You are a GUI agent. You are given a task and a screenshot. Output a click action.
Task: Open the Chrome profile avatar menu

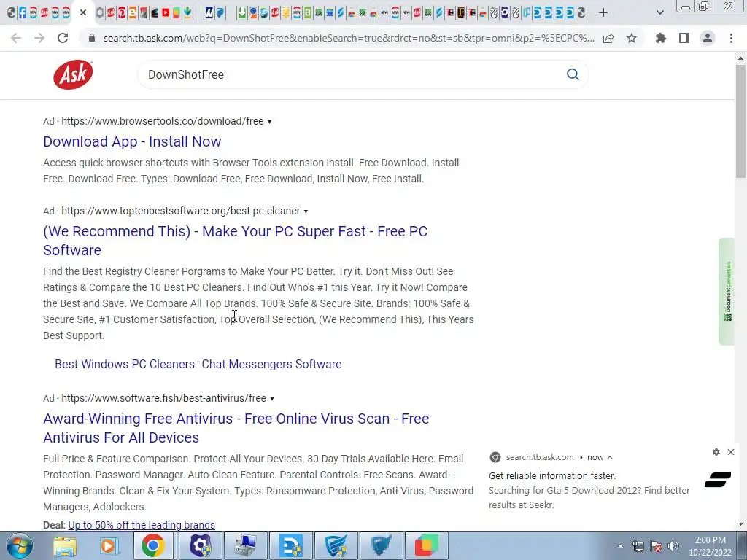[708, 38]
